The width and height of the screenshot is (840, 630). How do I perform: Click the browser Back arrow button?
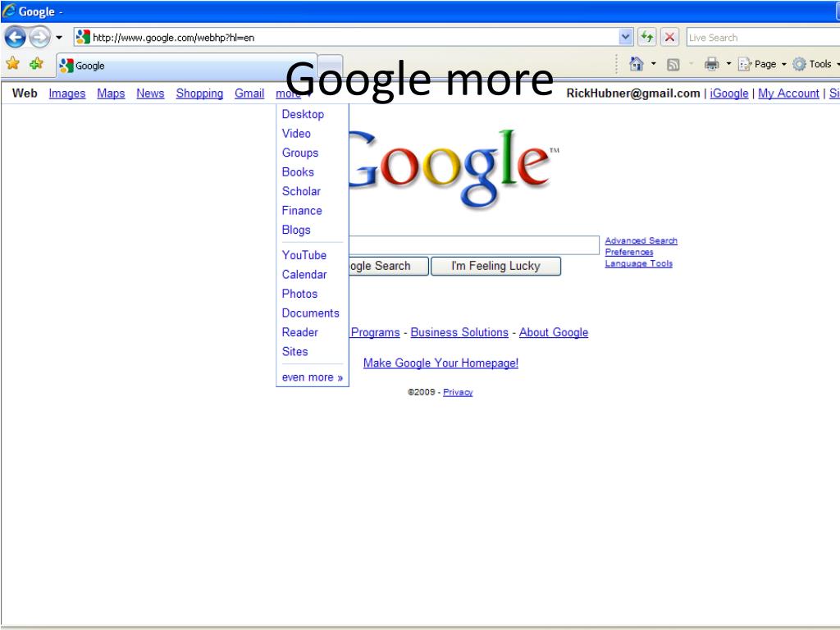click(x=15, y=37)
